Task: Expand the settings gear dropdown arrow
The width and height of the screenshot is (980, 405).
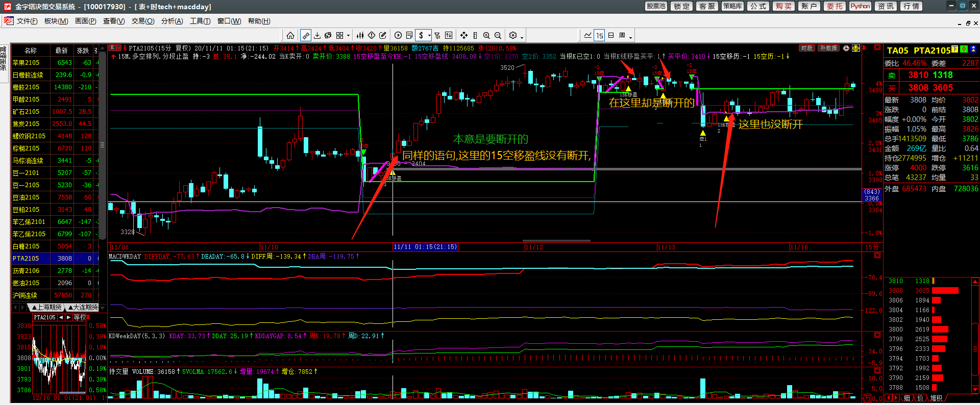Action: click(522, 36)
